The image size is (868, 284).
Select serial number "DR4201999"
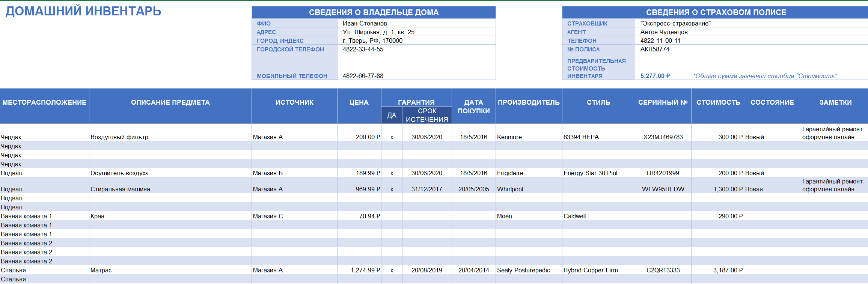click(663, 173)
